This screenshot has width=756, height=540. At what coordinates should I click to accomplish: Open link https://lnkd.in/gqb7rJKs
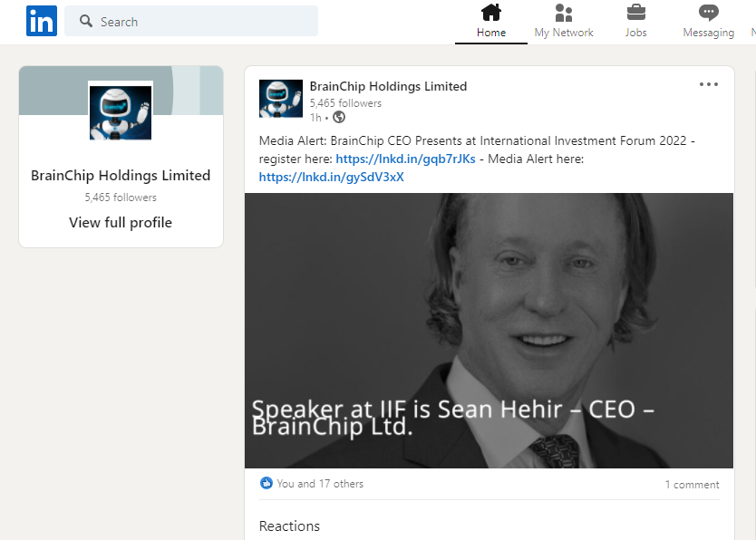coord(405,159)
